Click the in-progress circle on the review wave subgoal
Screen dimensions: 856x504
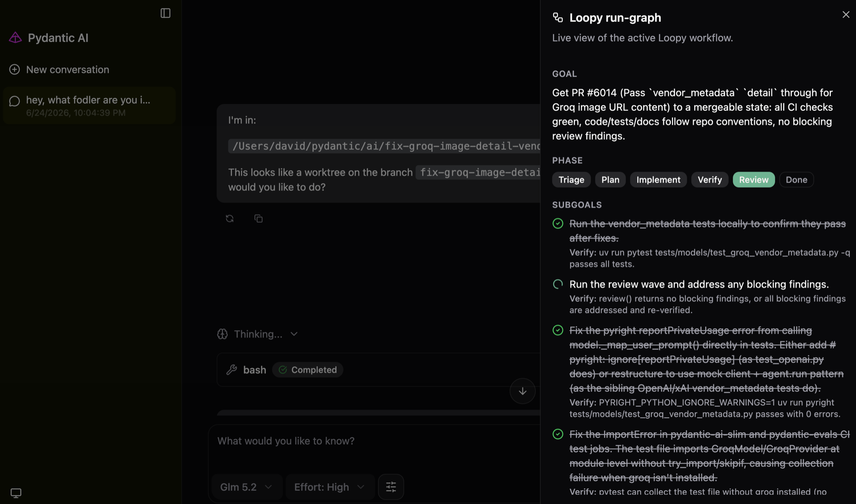pyautogui.click(x=558, y=284)
